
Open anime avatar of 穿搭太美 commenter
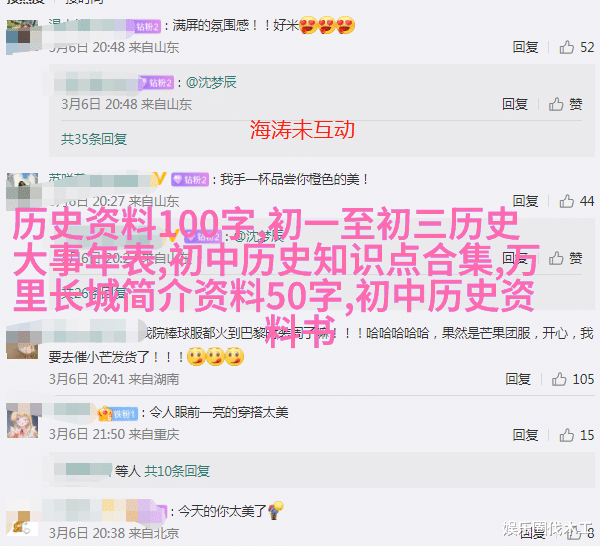point(23,421)
